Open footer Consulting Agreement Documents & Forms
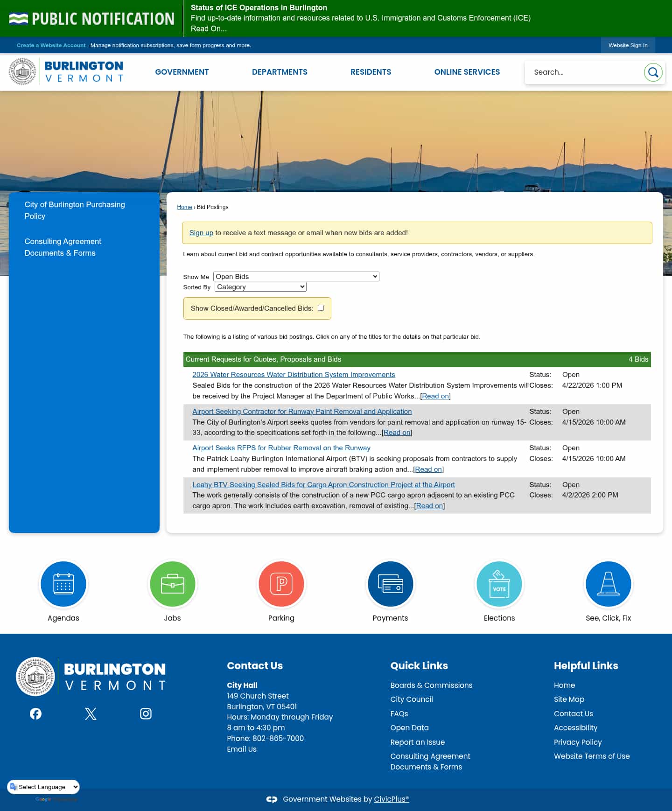This screenshot has width=672, height=811. pyautogui.click(x=430, y=762)
